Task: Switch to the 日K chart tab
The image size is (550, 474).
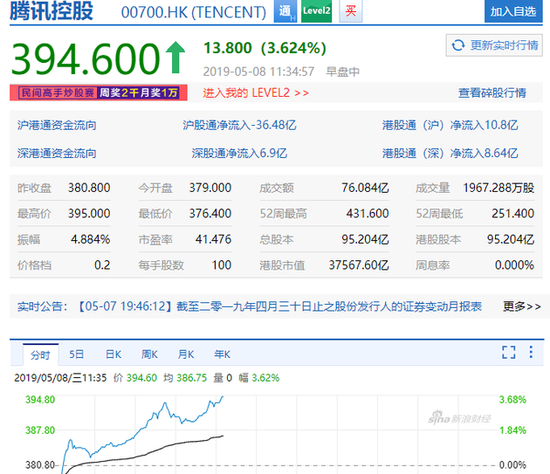Action: coord(113,354)
